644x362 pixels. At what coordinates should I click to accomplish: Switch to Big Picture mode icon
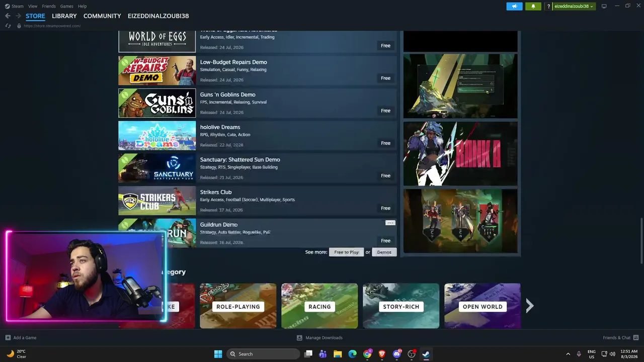click(x=604, y=6)
